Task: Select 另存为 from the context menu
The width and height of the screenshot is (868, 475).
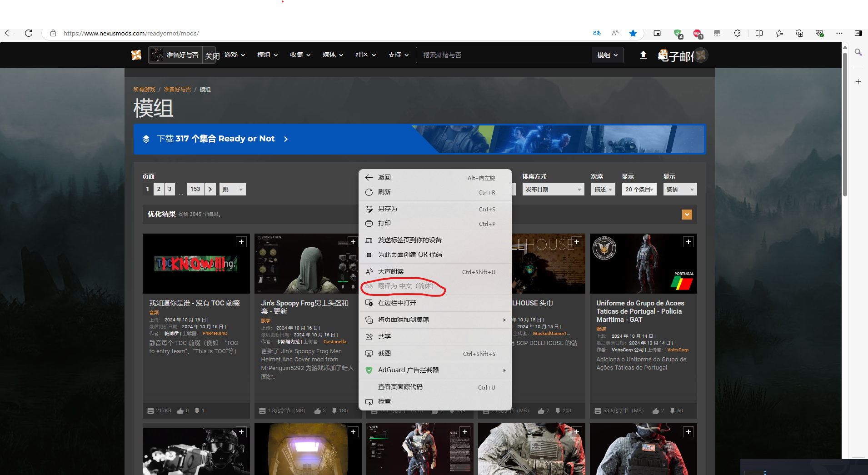Action: [435, 209]
